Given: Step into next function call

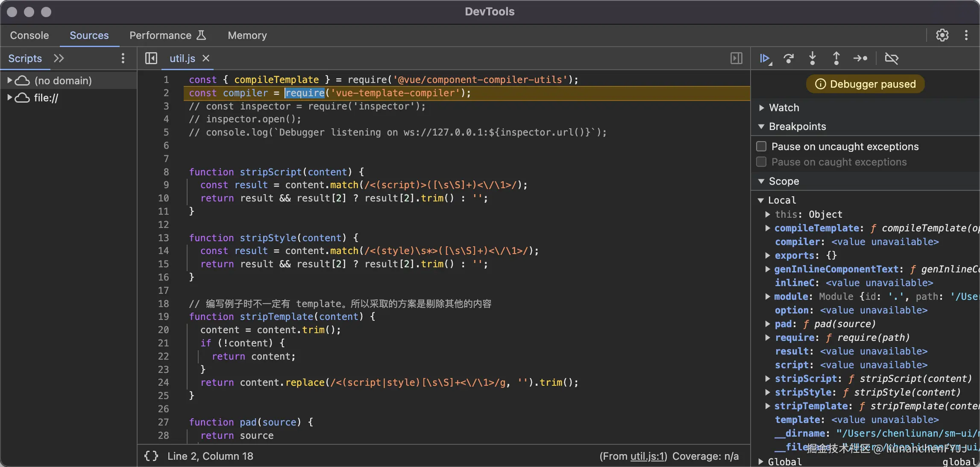Looking at the screenshot, I should click(x=813, y=58).
